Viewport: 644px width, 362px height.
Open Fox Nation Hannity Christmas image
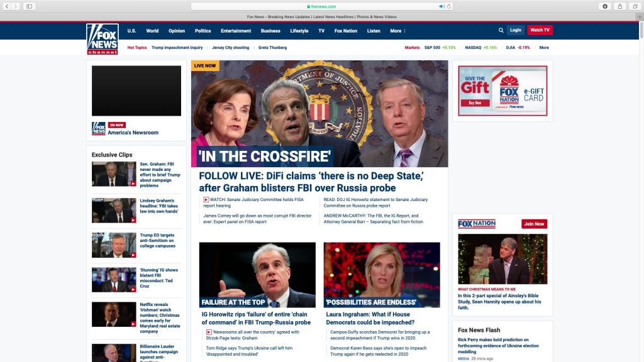[502, 259]
